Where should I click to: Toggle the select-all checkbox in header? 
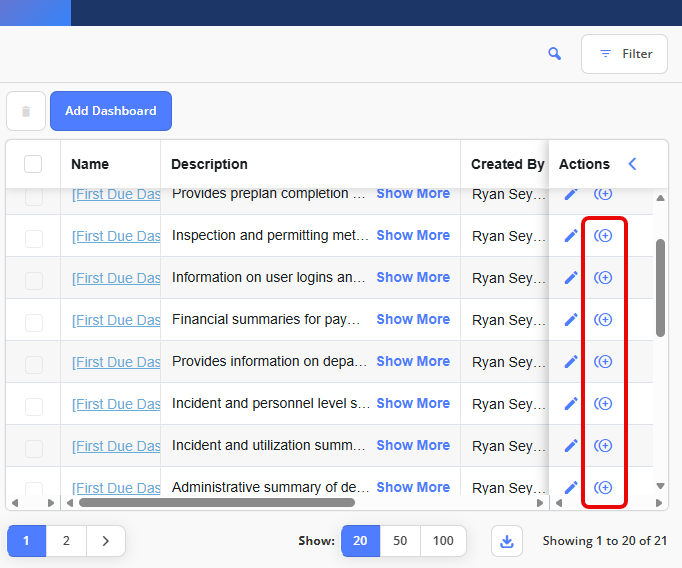[33, 164]
